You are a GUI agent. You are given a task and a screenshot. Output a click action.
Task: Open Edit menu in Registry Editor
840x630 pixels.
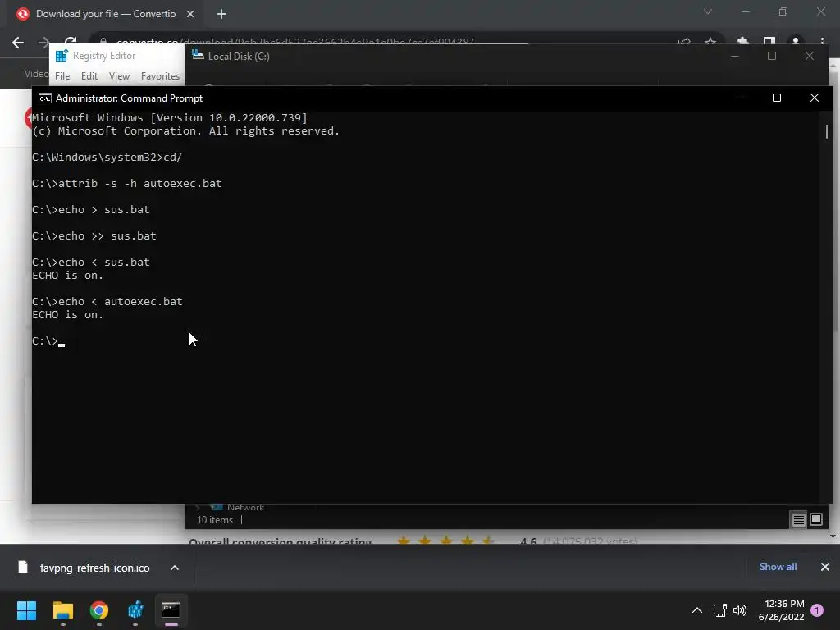click(x=89, y=76)
